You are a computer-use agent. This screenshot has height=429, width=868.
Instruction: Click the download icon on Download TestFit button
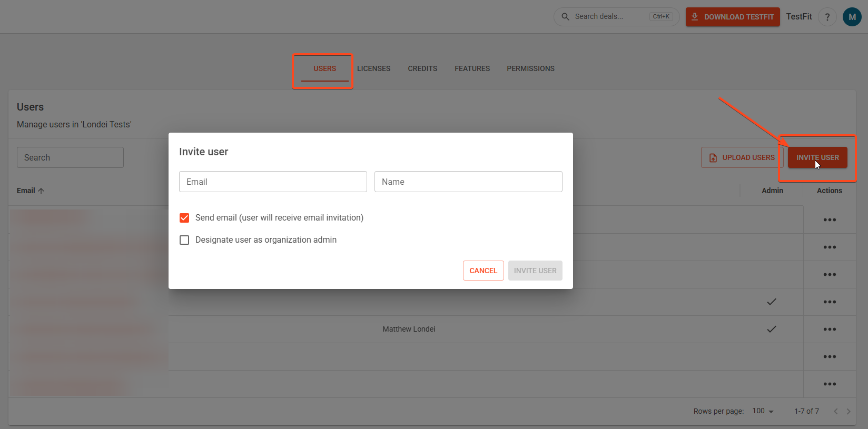(x=695, y=17)
